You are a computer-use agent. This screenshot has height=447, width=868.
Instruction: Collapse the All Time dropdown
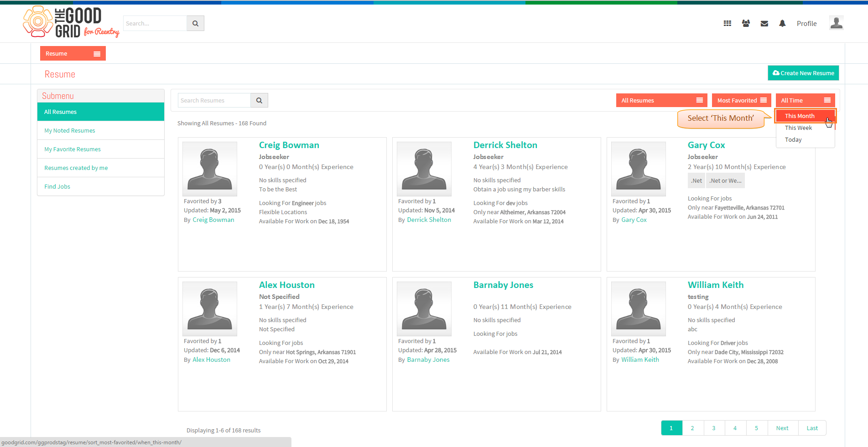click(806, 100)
